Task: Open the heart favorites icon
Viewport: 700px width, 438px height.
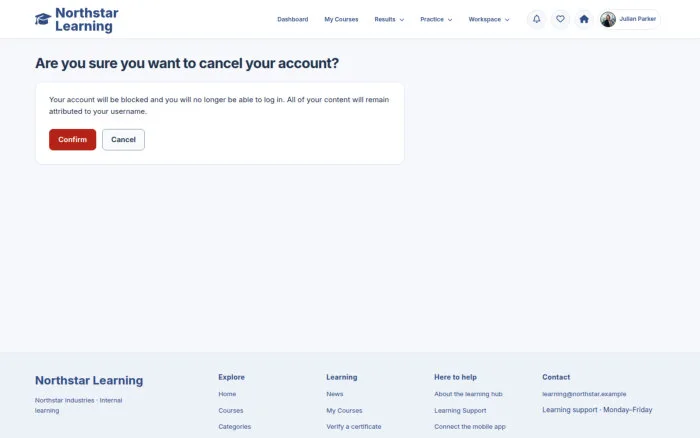Action: click(560, 19)
